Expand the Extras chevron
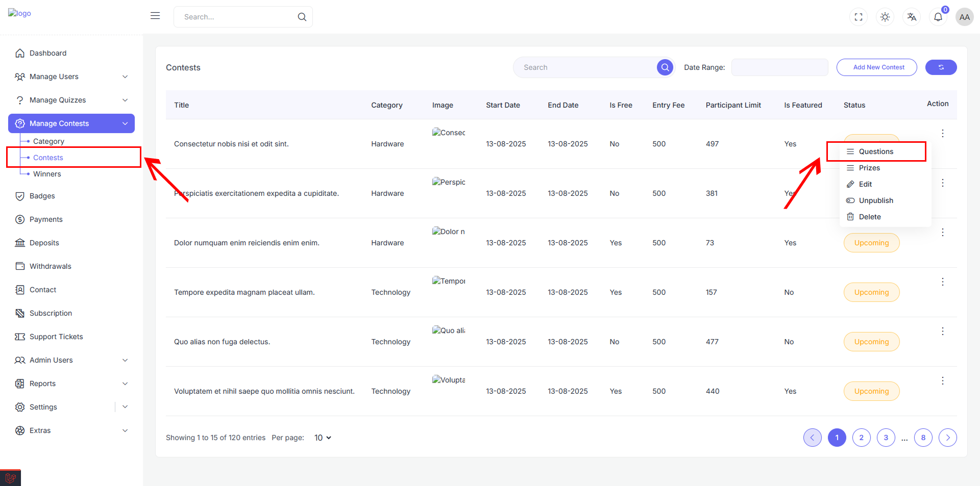 tap(125, 430)
